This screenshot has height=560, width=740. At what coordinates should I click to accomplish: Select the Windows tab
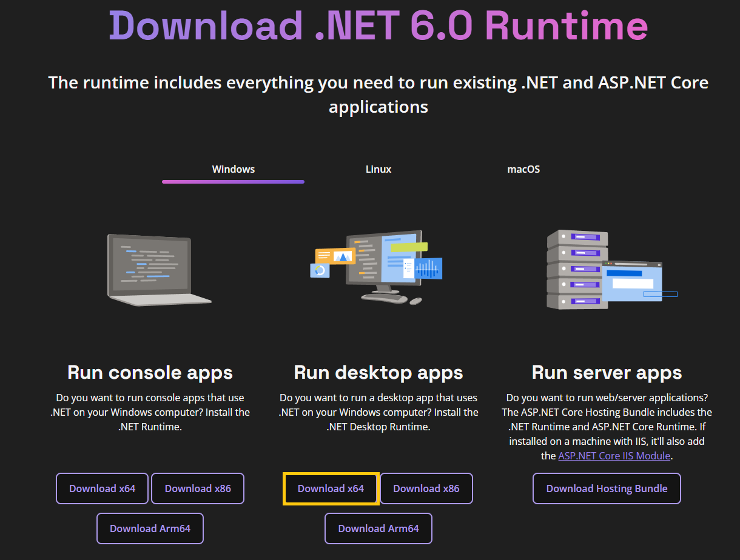click(x=233, y=169)
